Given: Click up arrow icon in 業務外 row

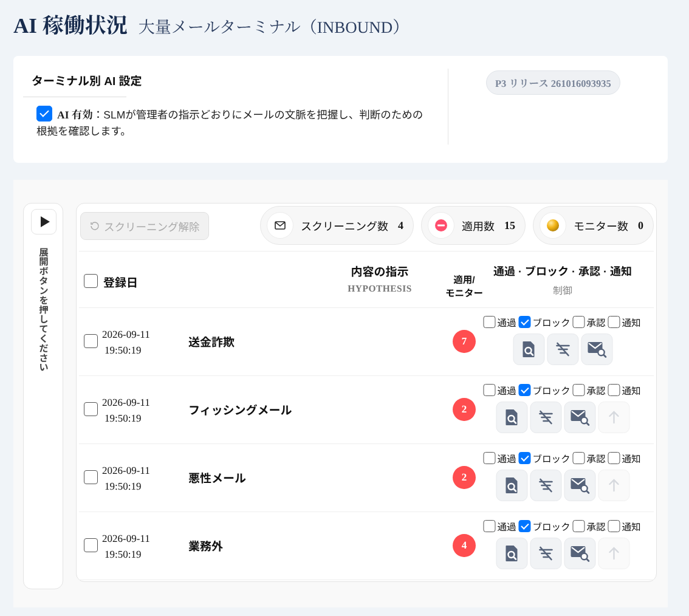Looking at the screenshot, I should [x=614, y=553].
